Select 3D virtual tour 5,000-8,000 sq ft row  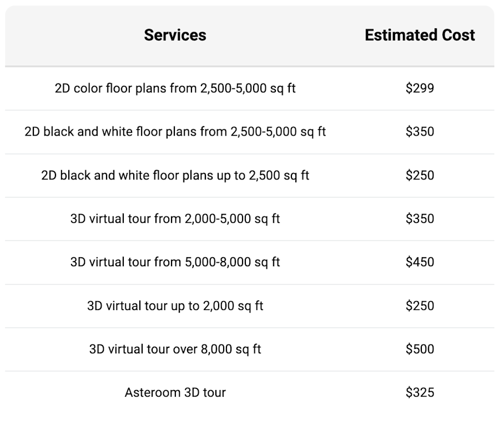tap(175, 262)
